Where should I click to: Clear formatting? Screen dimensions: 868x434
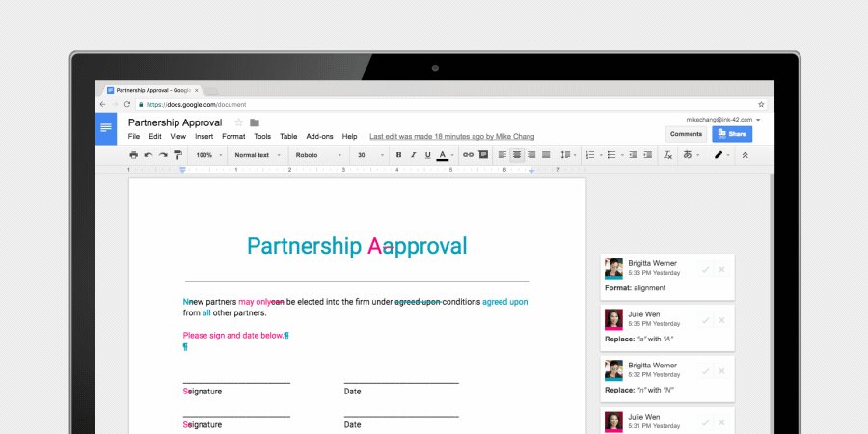pyautogui.click(x=668, y=155)
